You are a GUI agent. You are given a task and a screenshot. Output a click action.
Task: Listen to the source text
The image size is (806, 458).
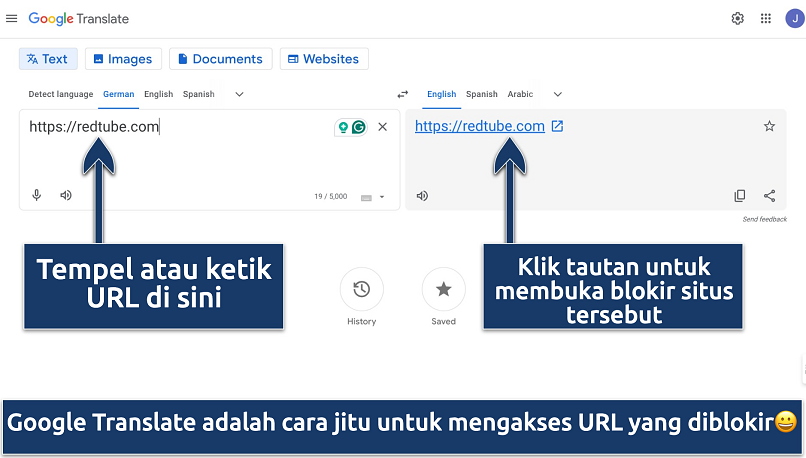66,195
